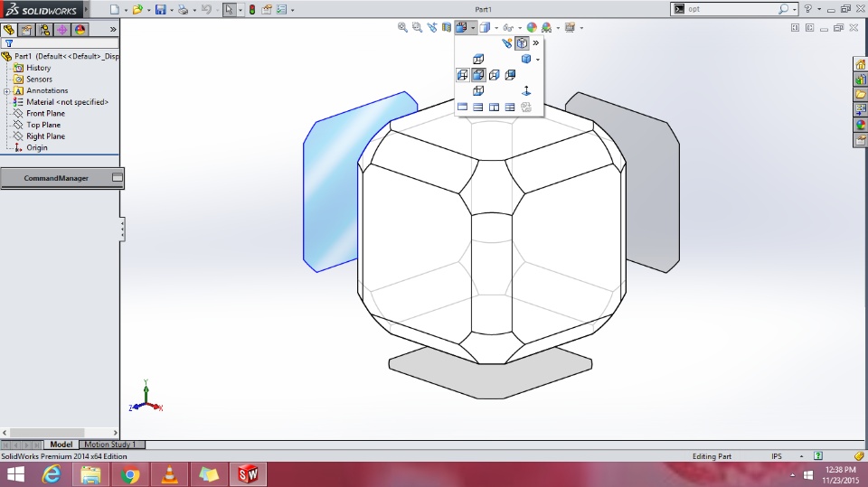Click the View Settings monitor icon
The width and height of the screenshot is (868, 487).
click(x=571, y=27)
